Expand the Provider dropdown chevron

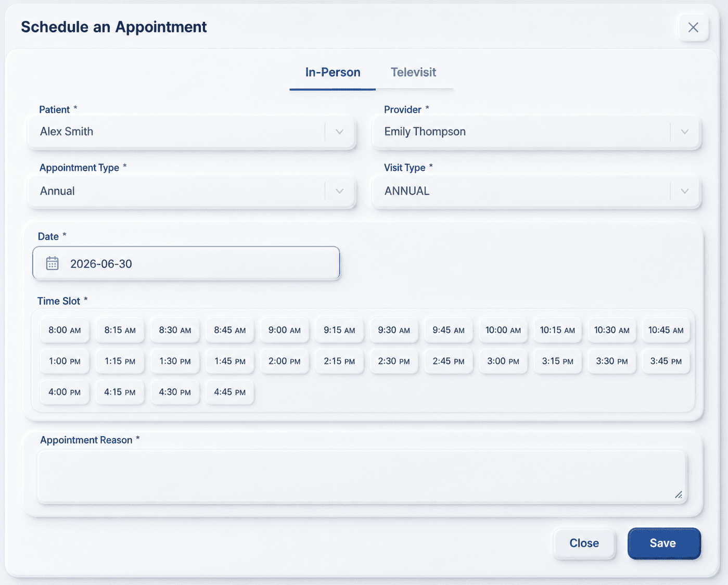(x=685, y=132)
